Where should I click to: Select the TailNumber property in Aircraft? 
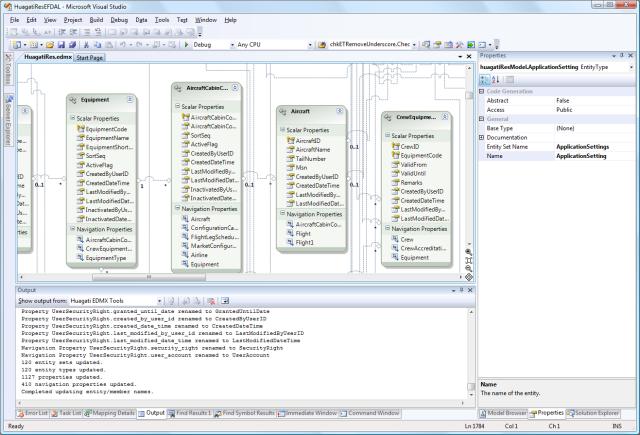[x=310, y=159]
